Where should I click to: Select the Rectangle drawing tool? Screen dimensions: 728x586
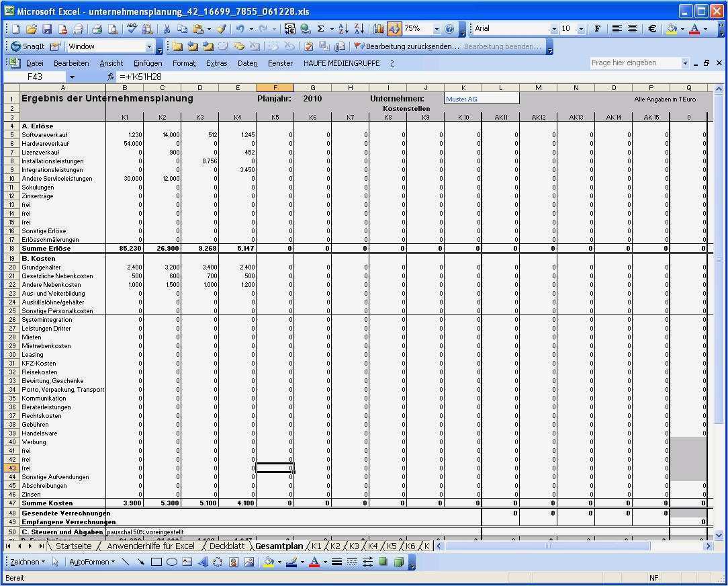pos(156,562)
